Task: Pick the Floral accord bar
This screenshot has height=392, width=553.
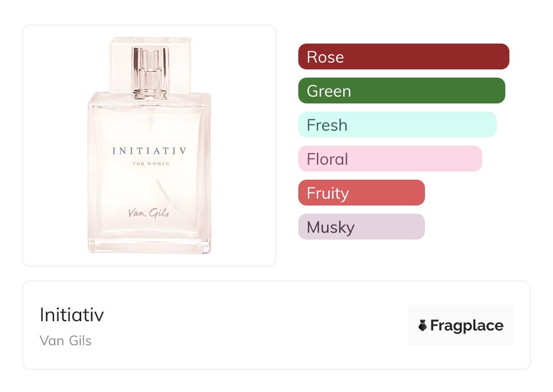Action: [x=390, y=159]
